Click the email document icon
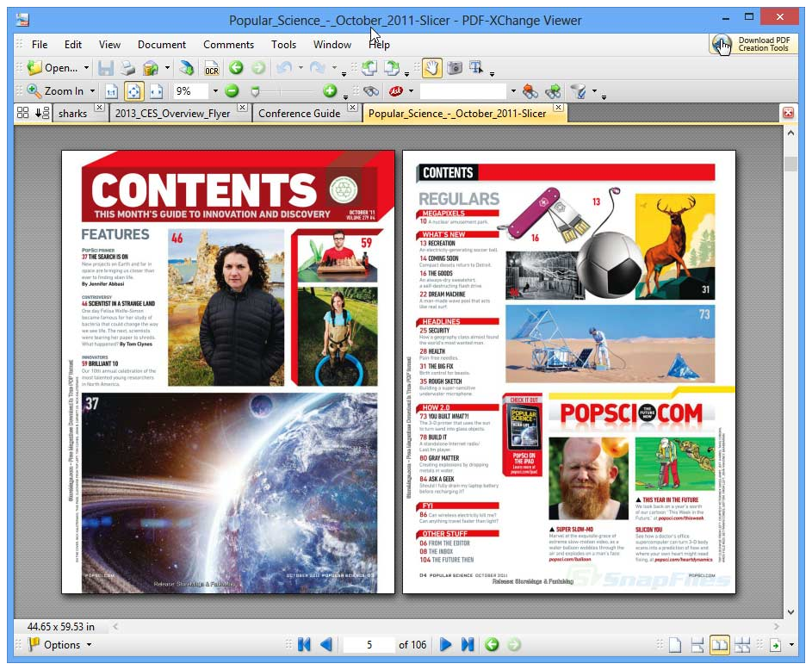812x670 pixels. click(x=151, y=68)
